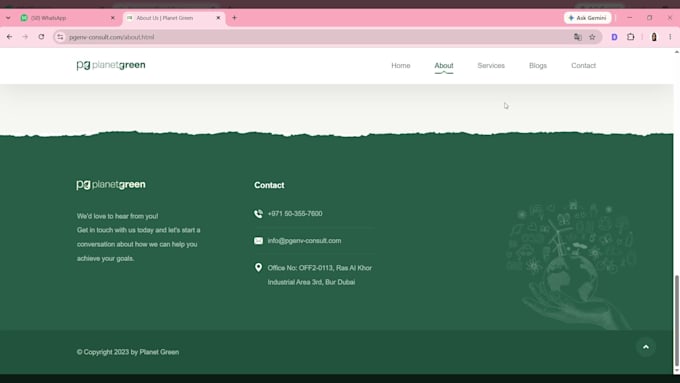Open the About nav link
680x383 pixels.
(444, 65)
